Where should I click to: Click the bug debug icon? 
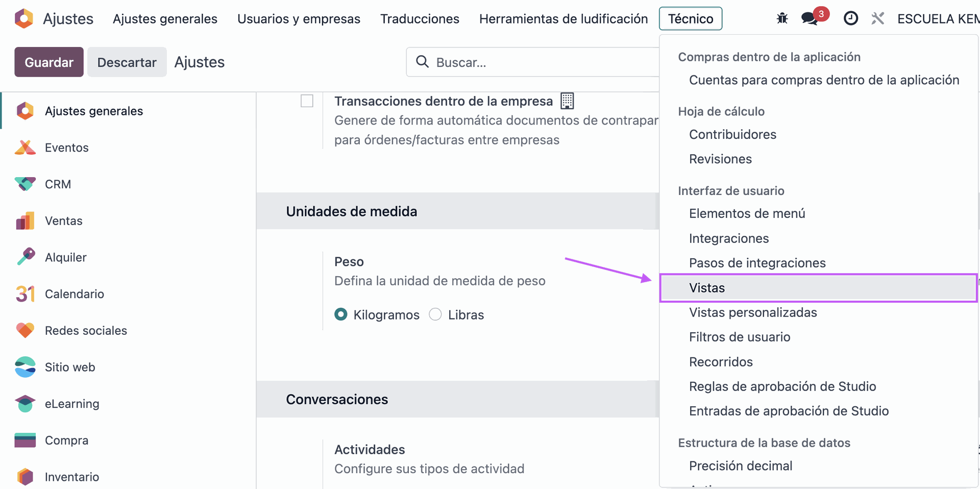click(782, 19)
